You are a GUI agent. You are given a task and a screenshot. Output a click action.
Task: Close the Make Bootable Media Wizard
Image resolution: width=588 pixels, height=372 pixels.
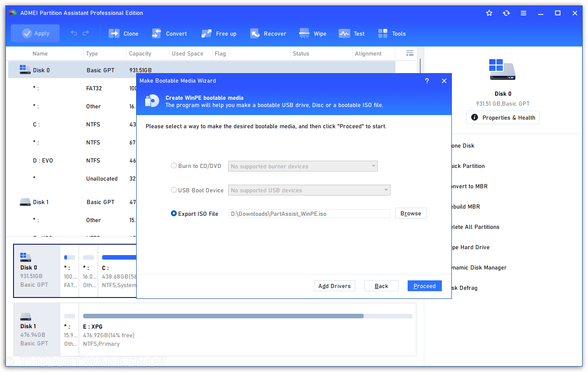[x=444, y=81]
